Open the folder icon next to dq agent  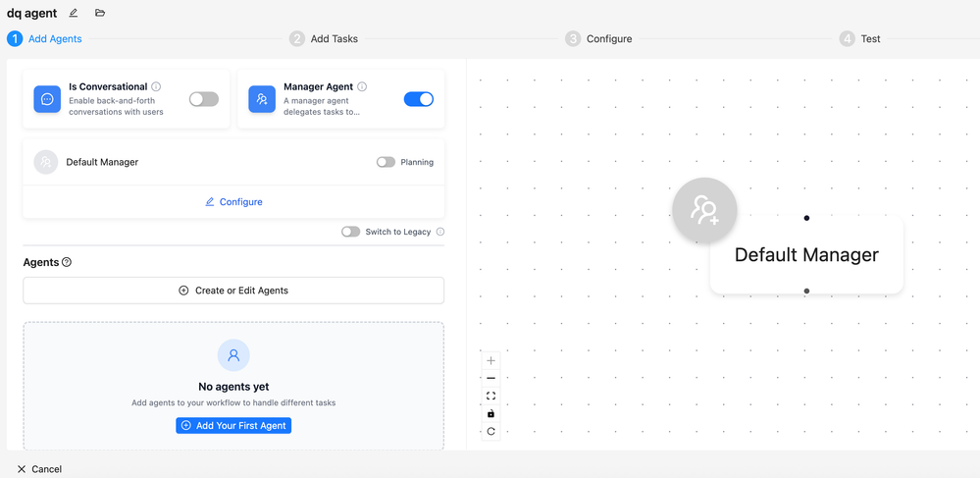point(100,13)
